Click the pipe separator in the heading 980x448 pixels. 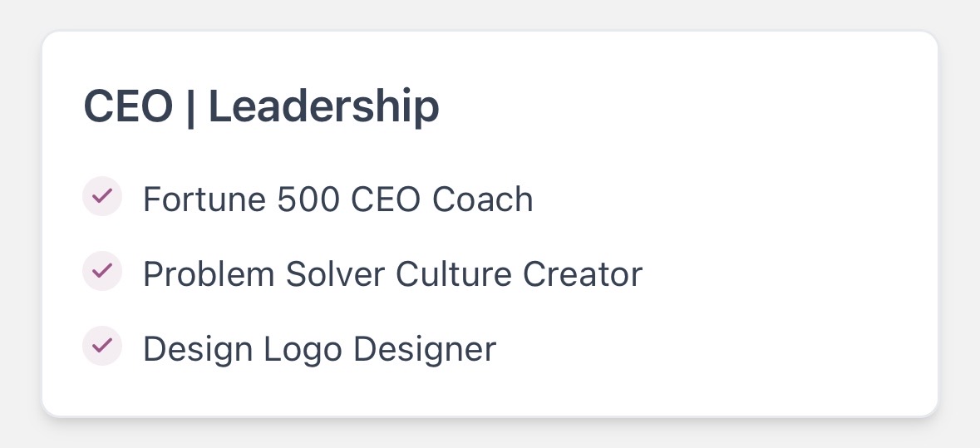pyautogui.click(x=190, y=109)
